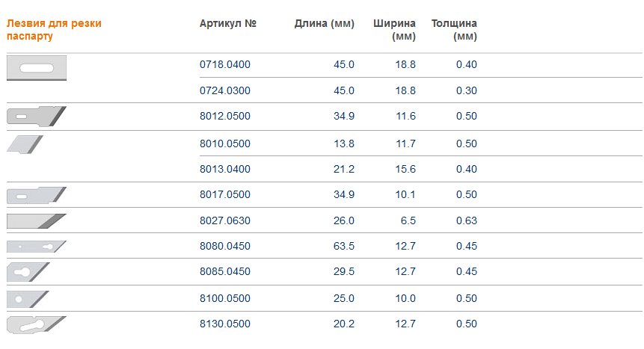644x349 pixels.
Task: Select the long blade icon for 8080.0450
Action: (37, 247)
